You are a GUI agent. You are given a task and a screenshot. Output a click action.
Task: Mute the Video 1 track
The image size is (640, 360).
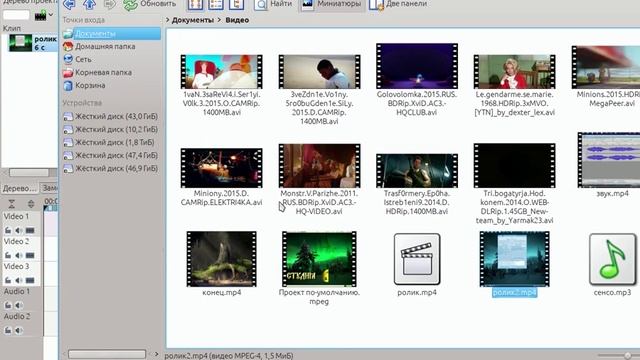(x=18, y=231)
